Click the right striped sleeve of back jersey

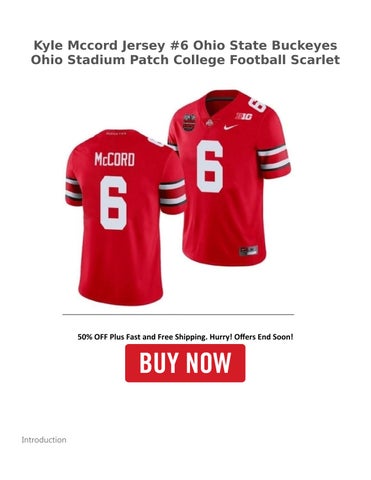click(172, 193)
